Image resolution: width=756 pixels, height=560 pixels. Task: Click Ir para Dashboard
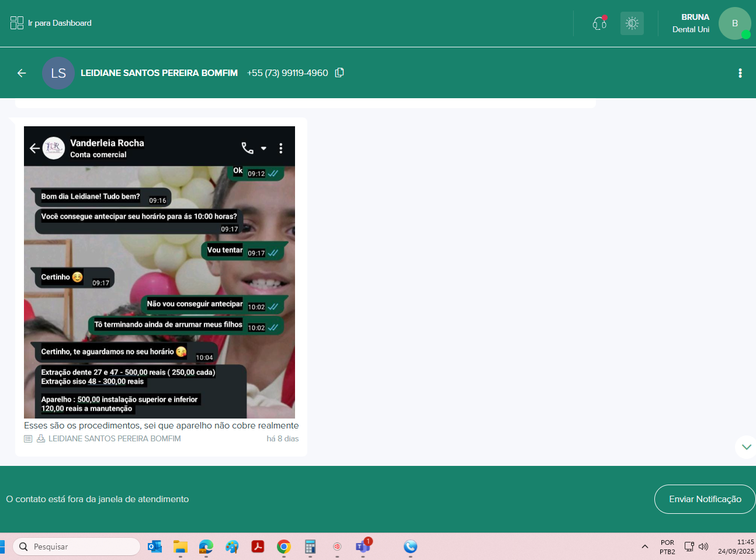pyautogui.click(x=51, y=23)
